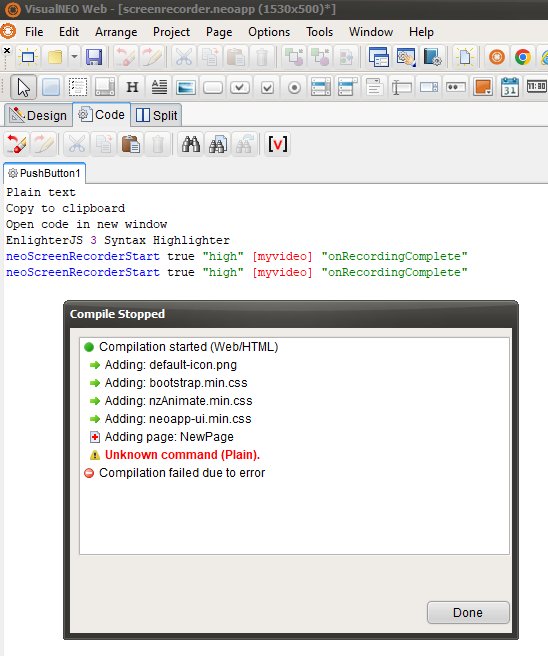Screen dimensions: 548x656
Task: Open the Arrange menu
Action: [116, 32]
